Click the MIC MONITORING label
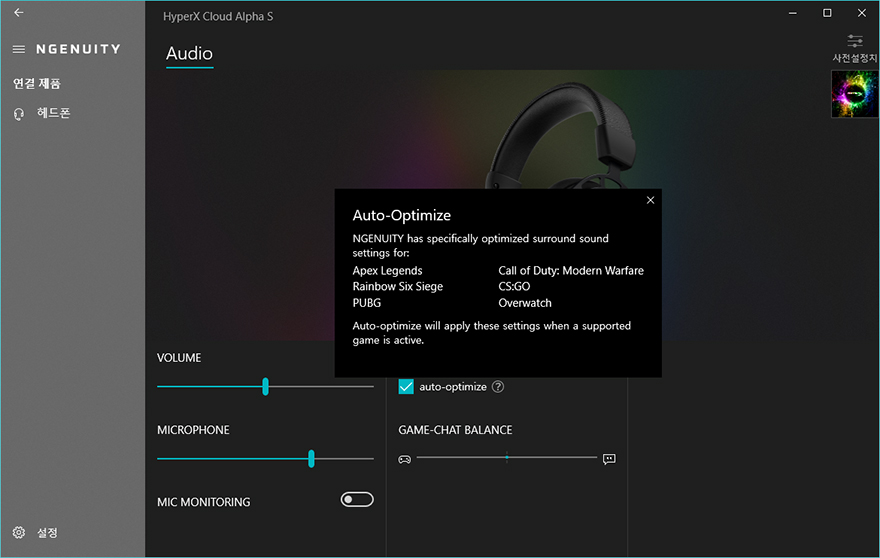 [x=204, y=502]
